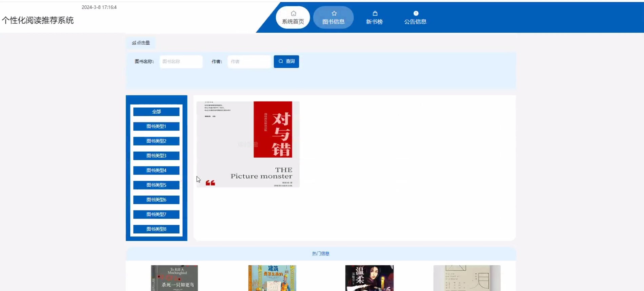Sort by 点击量 chart icon
Viewport: 644px width, 291px height.
134,43
